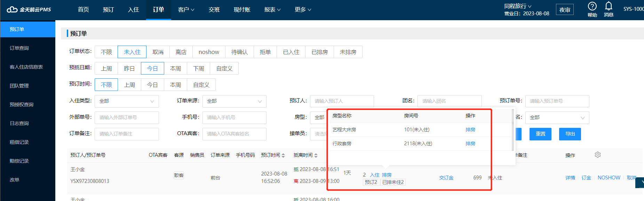Click the popup's vertical scrollbar
This screenshot has width=644, height=201.
click(x=513, y=130)
